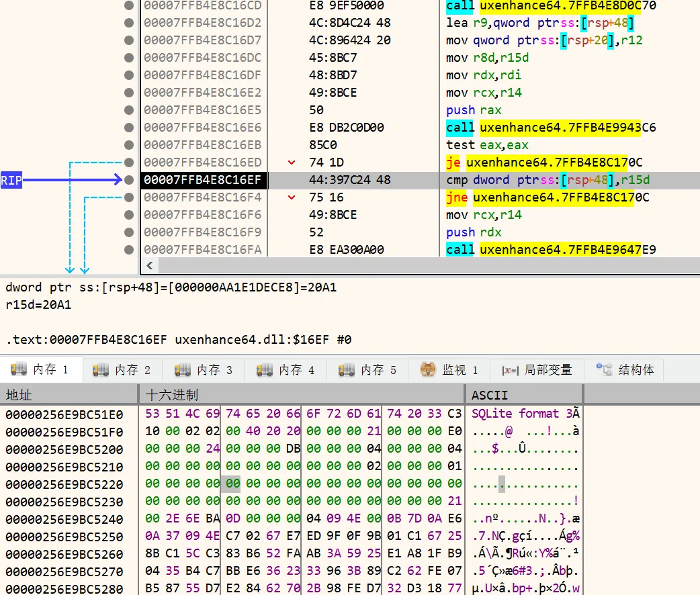Select instruction mov r8d,r15d
Image resolution: width=700 pixels, height=595 pixels.
pos(487,58)
